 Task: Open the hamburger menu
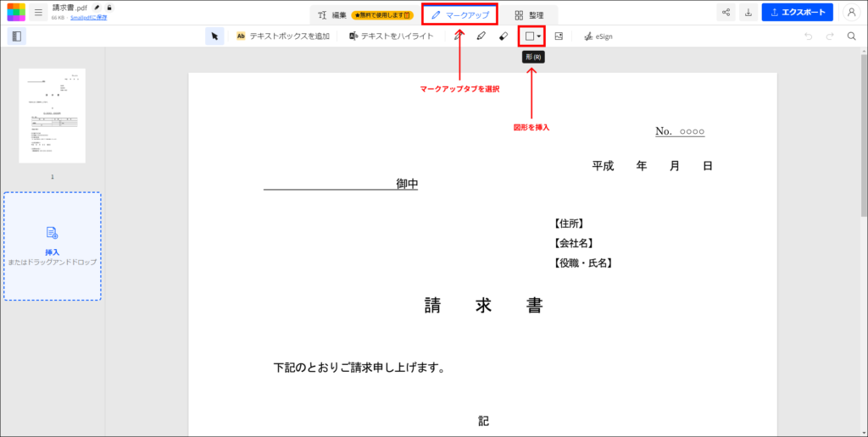coord(38,12)
